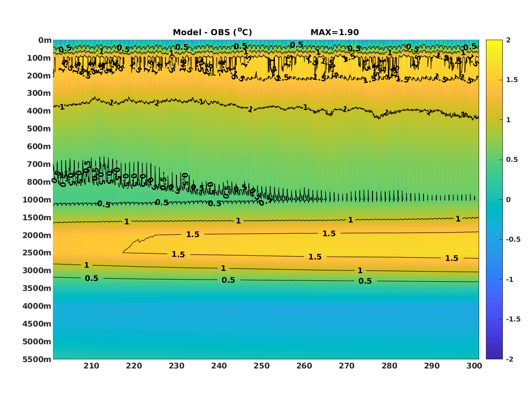Viewport: 532px width, 399px height.
Task: Click the "5500m" depth axis label
Action: (x=37, y=359)
